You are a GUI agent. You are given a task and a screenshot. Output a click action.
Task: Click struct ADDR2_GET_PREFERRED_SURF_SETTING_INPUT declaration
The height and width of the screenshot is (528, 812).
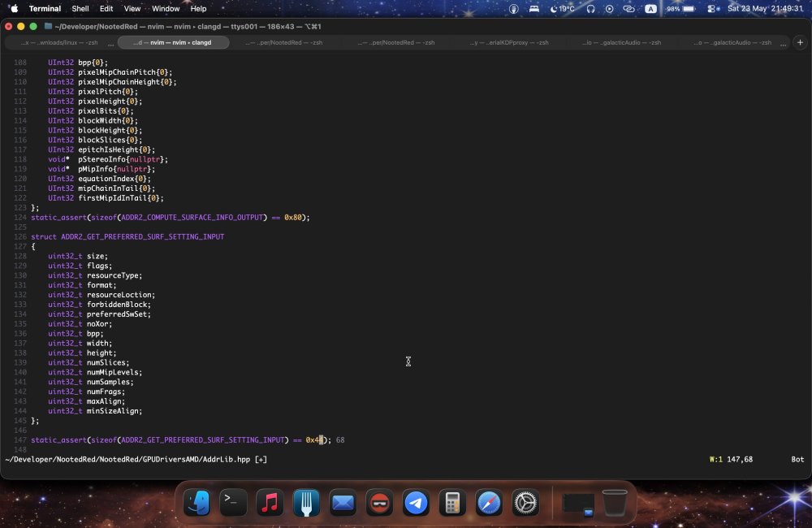(x=127, y=237)
